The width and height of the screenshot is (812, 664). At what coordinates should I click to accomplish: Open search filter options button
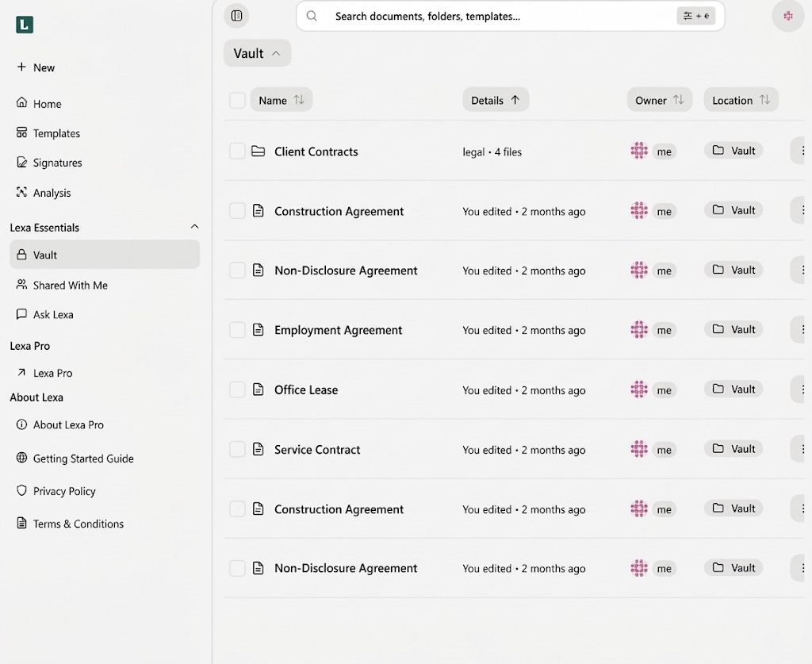click(x=695, y=16)
